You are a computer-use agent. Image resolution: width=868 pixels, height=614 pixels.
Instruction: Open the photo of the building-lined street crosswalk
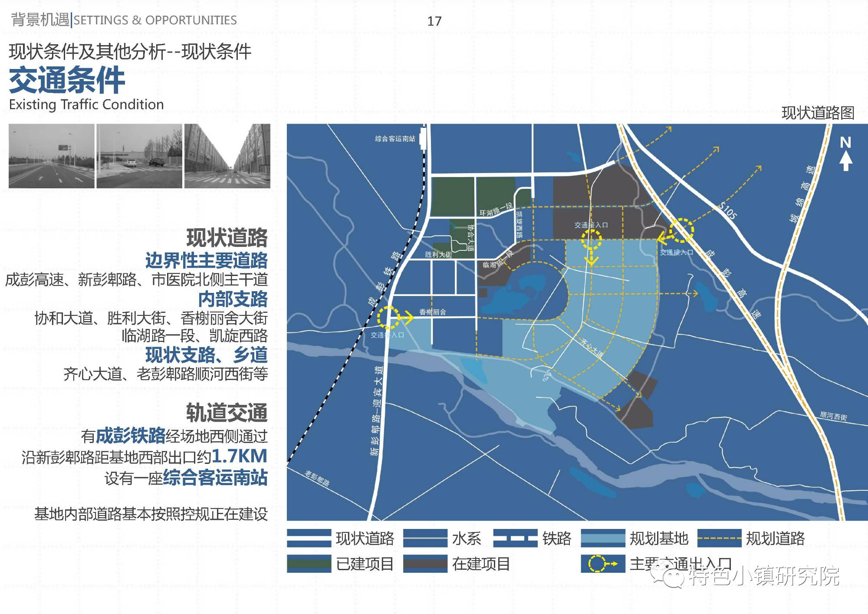pos(227,156)
